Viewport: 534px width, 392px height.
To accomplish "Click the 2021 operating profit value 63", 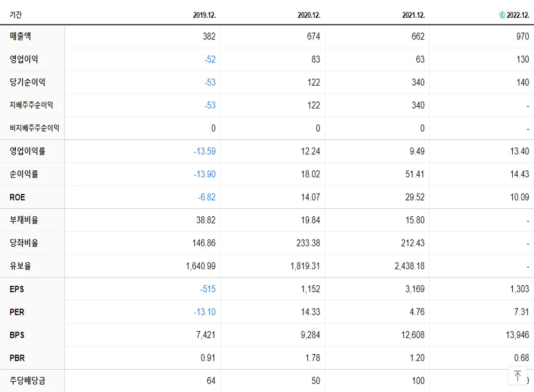I will click(x=420, y=59).
